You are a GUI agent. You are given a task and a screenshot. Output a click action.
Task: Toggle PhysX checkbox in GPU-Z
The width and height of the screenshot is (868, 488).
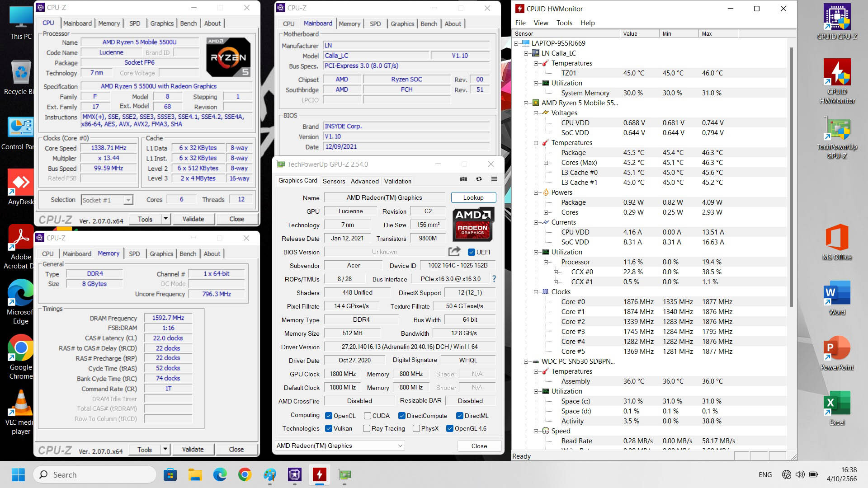point(416,428)
